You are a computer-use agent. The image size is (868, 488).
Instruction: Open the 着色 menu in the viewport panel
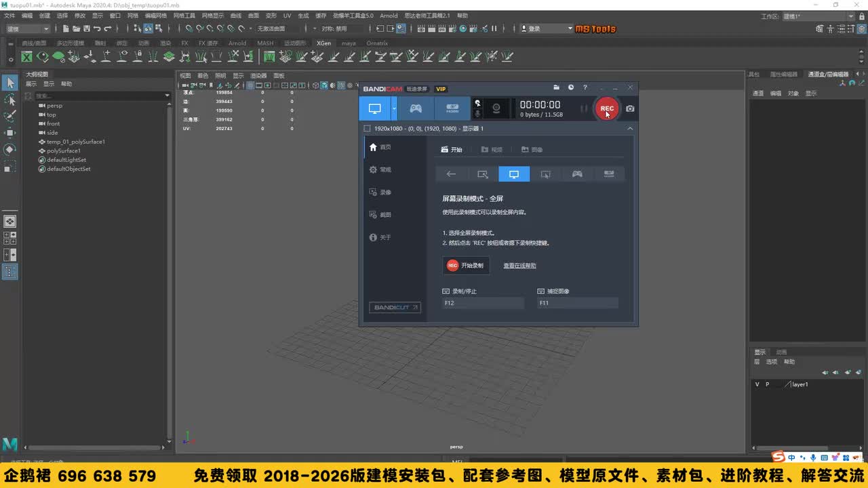pos(203,76)
